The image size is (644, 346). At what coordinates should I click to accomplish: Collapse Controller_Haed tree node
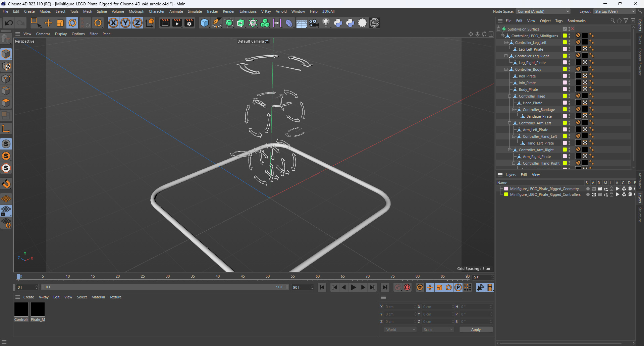tap(510, 96)
